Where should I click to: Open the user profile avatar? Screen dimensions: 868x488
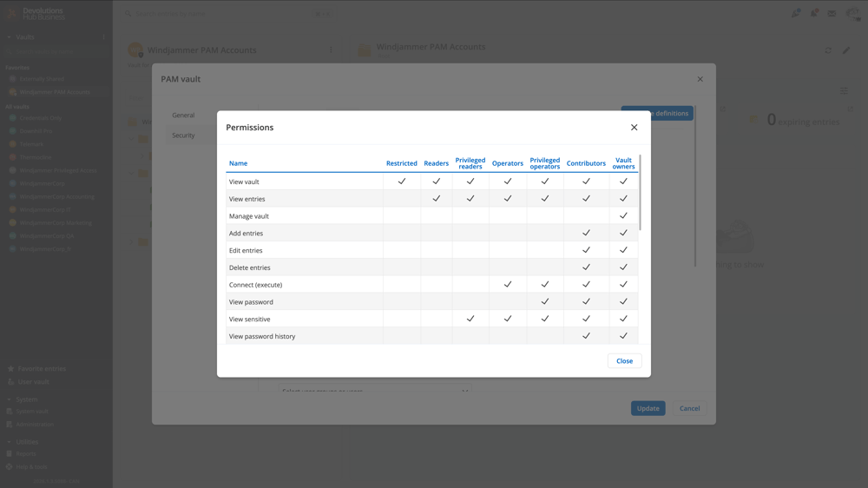(x=852, y=13)
